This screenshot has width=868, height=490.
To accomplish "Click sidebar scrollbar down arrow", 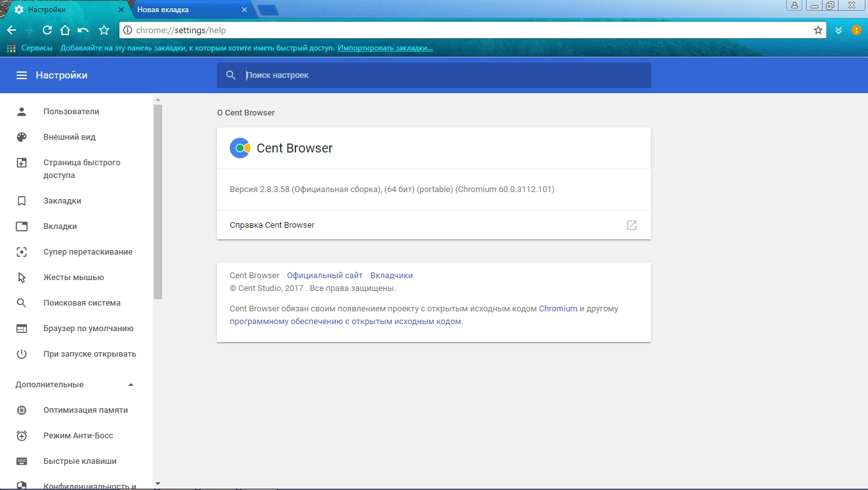I will (x=158, y=485).
